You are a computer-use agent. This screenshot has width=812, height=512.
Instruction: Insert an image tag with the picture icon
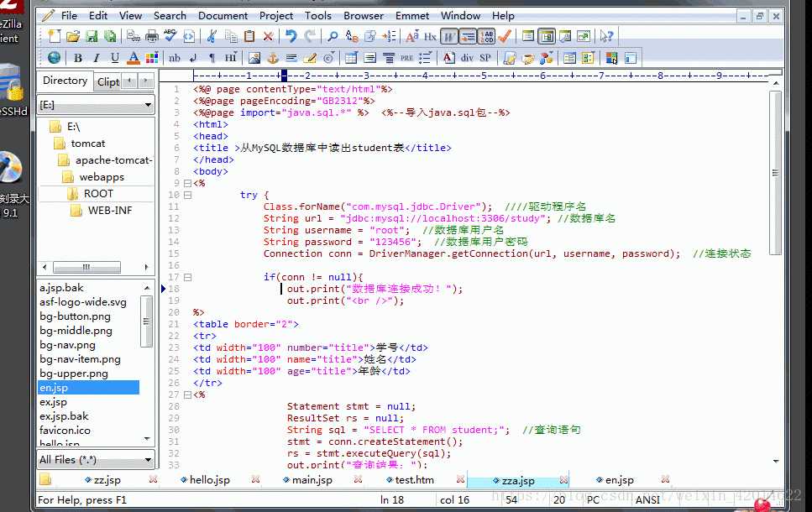(254, 58)
